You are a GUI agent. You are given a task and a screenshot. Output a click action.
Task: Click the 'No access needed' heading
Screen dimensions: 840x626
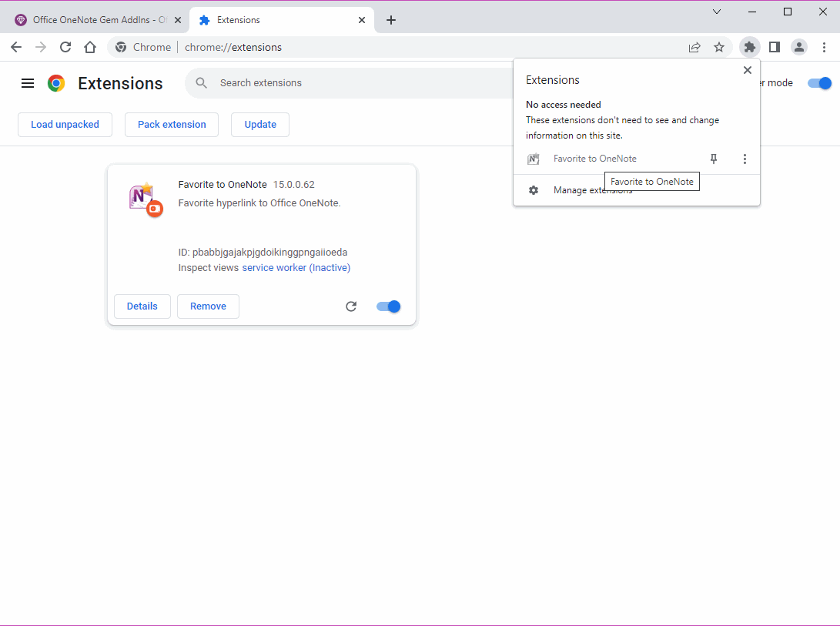pyautogui.click(x=563, y=105)
